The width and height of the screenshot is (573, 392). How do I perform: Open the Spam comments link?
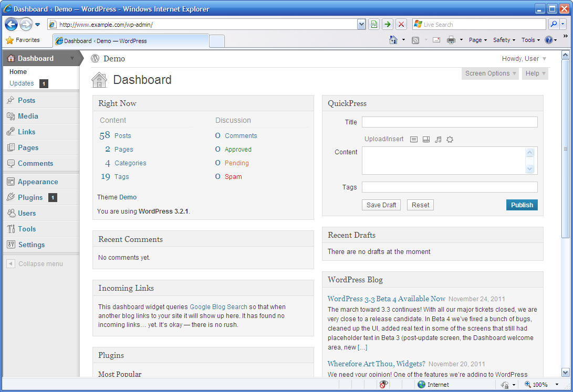[233, 177]
